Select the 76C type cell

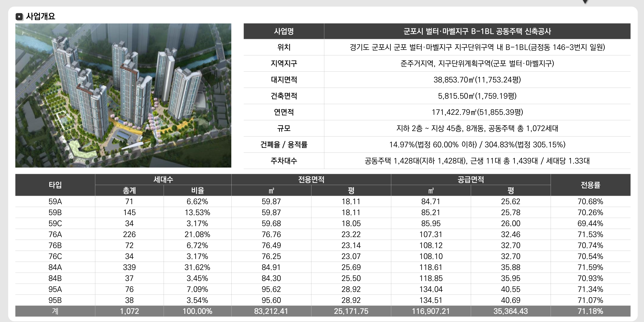[x=55, y=256]
